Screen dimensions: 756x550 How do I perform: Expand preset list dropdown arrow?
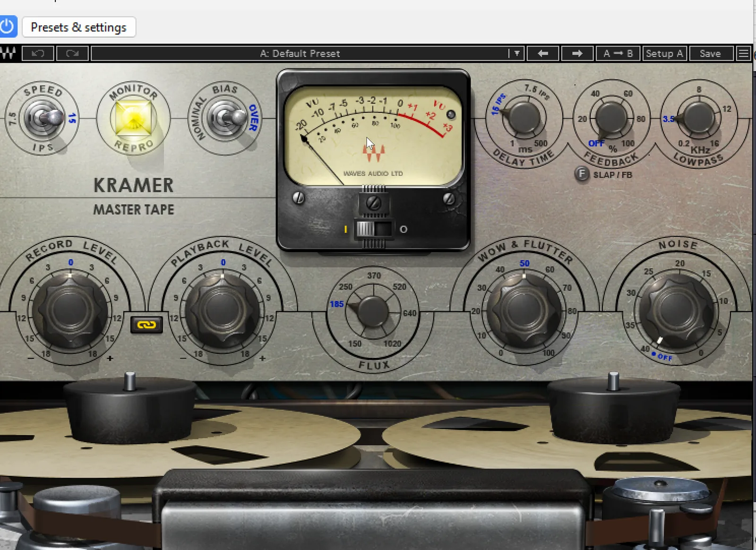pyautogui.click(x=516, y=53)
